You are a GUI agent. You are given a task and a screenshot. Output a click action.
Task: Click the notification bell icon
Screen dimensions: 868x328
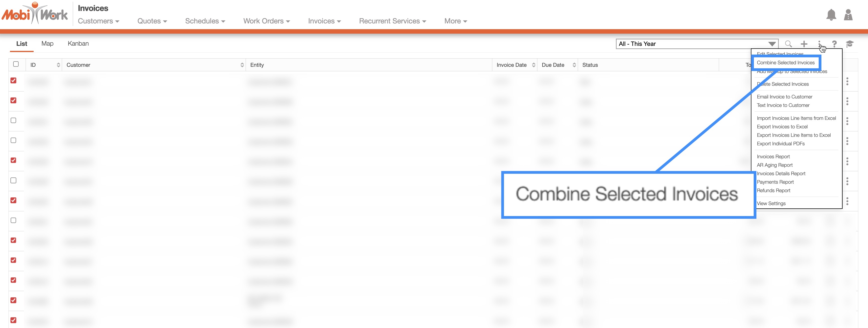[x=831, y=15]
